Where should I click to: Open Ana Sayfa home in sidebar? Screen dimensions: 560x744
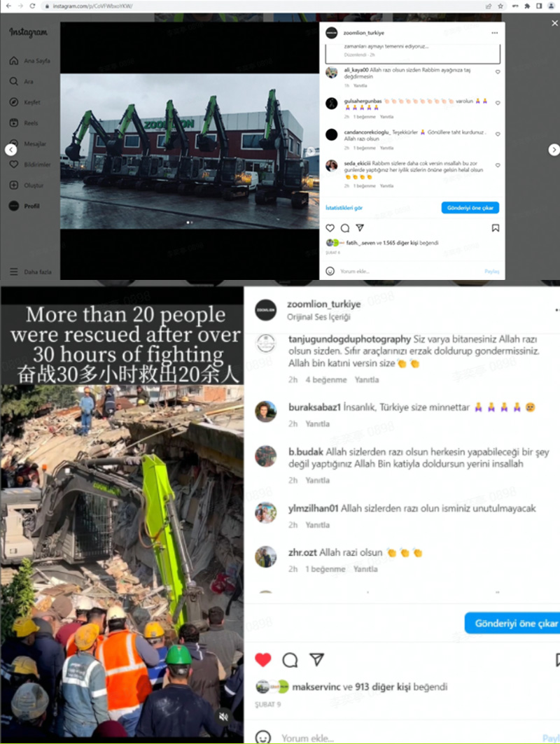[29, 61]
